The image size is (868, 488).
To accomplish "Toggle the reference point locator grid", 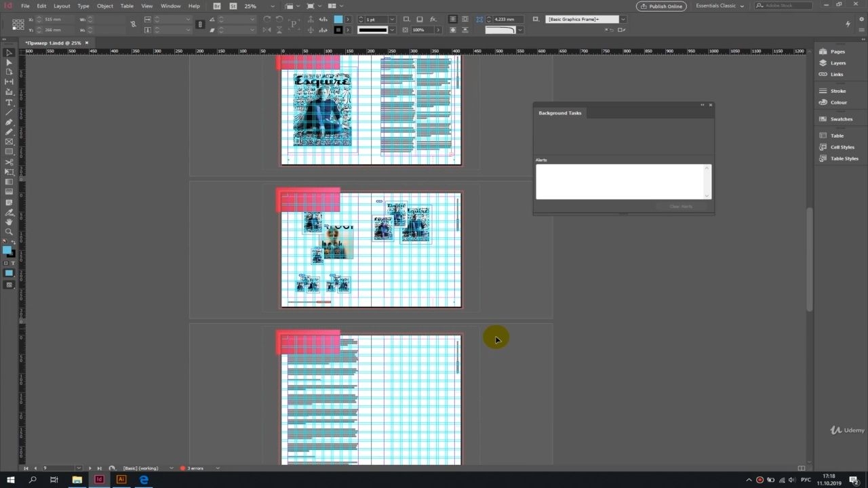I will pos(18,24).
